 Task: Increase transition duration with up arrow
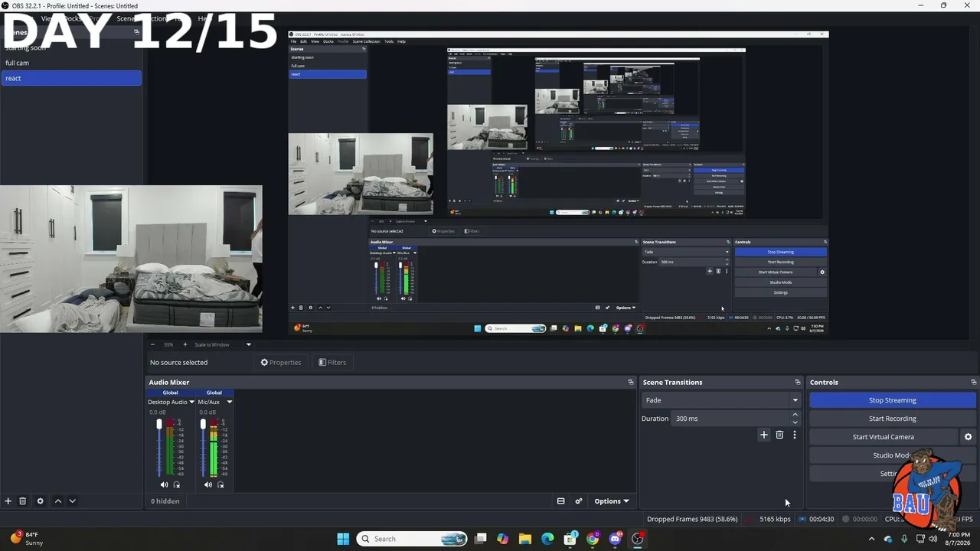click(x=795, y=415)
